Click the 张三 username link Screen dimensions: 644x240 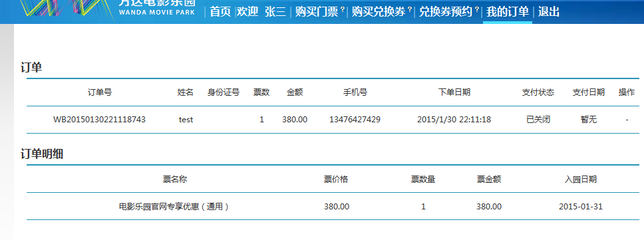click(x=275, y=12)
